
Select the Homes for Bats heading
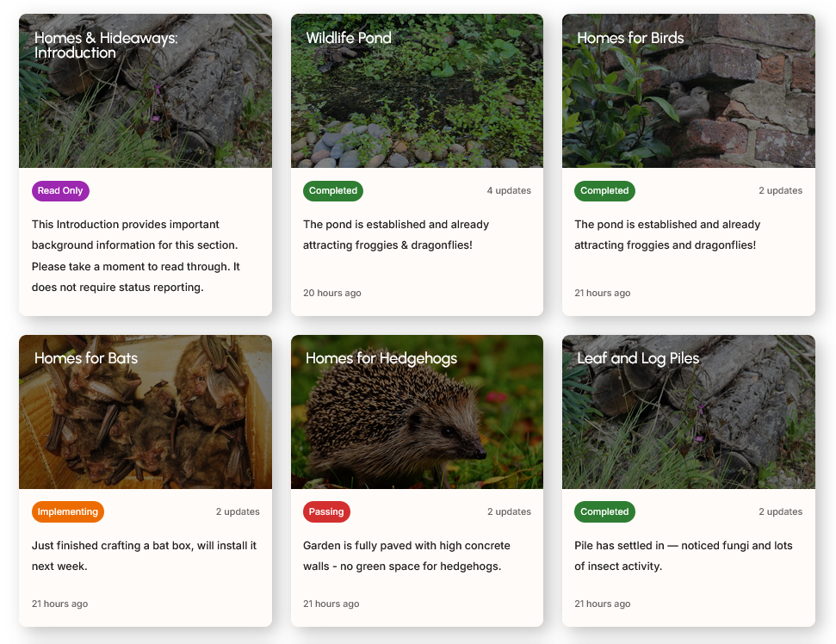[86, 358]
